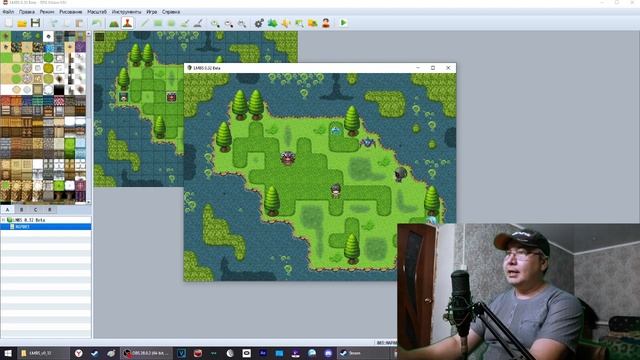640x360 pixels.
Task: Undo last action with green arrow icon
Action: 97,23
